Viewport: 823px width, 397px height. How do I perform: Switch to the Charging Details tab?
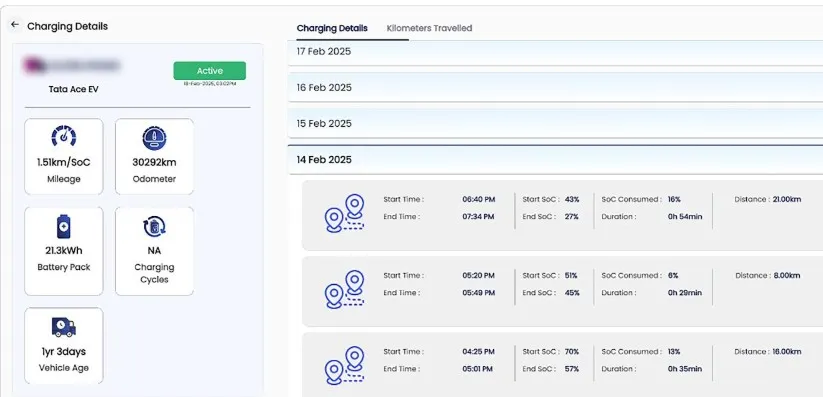pyautogui.click(x=332, y=28)
